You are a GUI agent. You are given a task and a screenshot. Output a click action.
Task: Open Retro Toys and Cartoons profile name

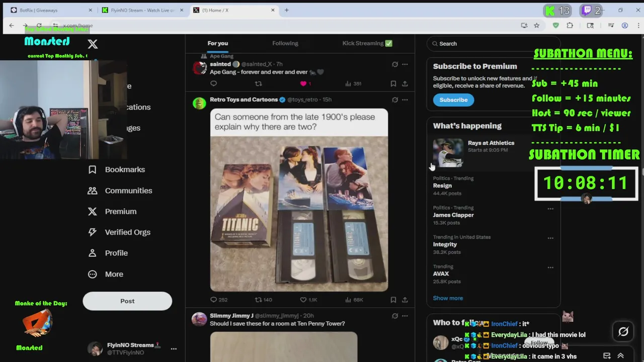(244, 100)
